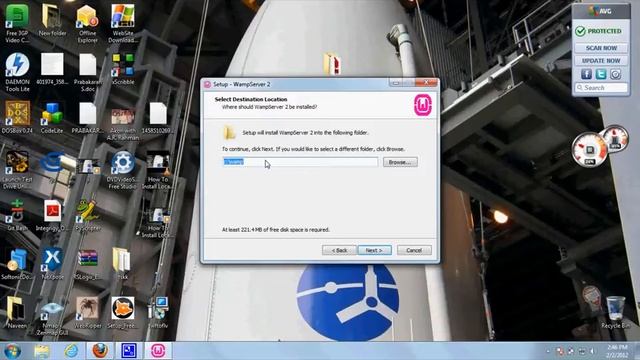Minimize the WampServer 2 setup window
The width and height of the screenshot is (640, 360).
point(395,83)
